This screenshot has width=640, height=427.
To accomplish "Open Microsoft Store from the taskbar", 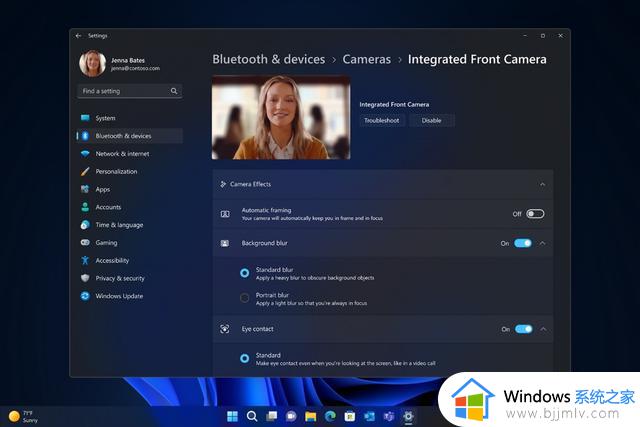I will point(350,416).
